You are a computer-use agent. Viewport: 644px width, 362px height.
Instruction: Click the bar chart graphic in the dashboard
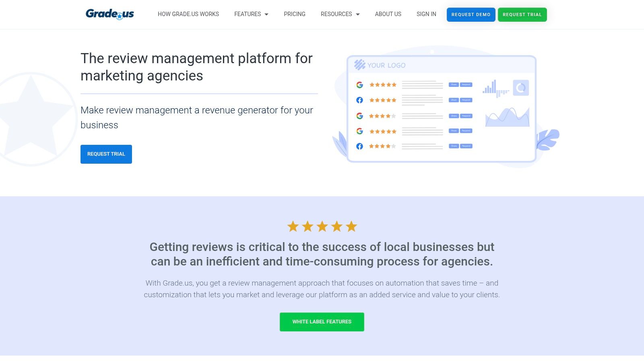point(496,88)
